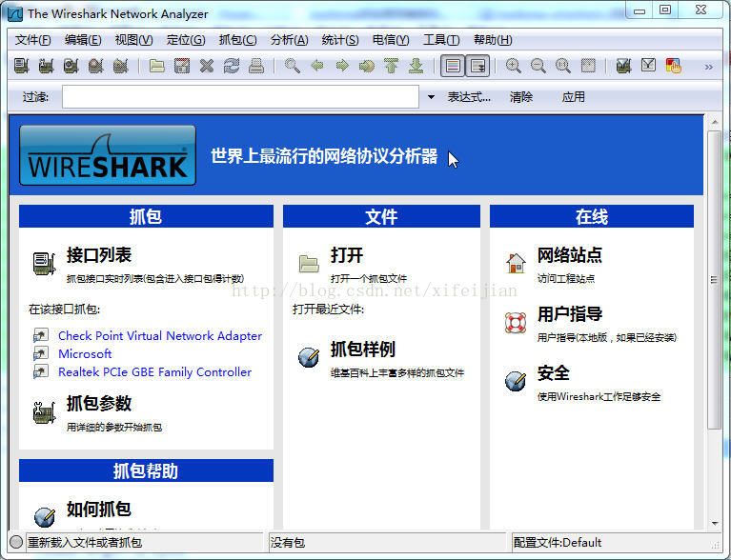Open the 视图(V) menu
The image size is (731, 560).
pos(133,40)
